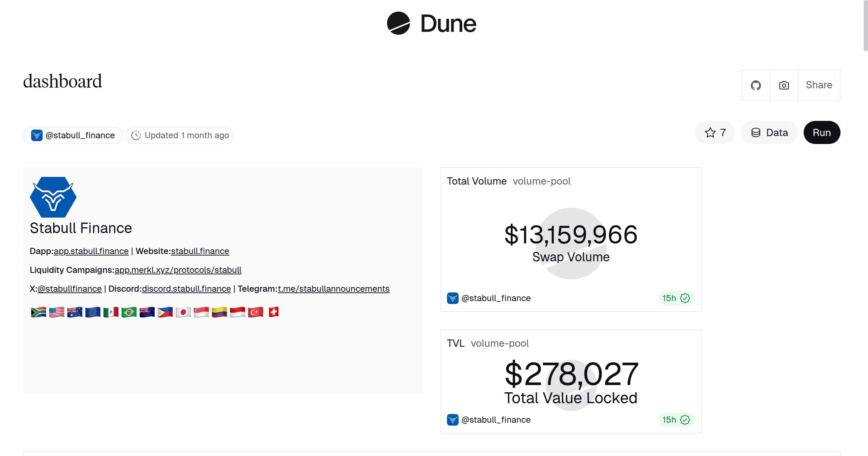This screenshot has height=456, width=868.
Task: Click the @stabull_finance author badge
Action: tap(73, 135)
